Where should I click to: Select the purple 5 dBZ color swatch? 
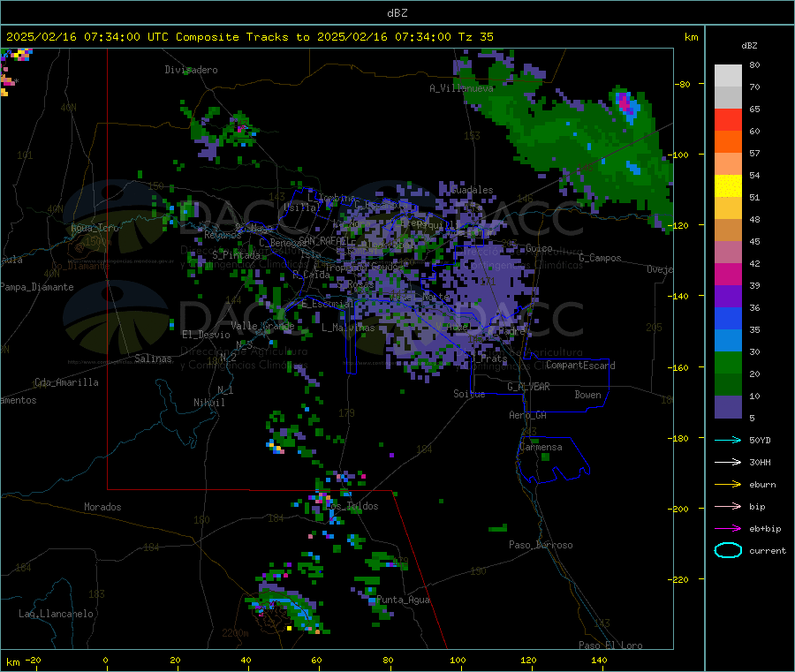coord(728,407)
